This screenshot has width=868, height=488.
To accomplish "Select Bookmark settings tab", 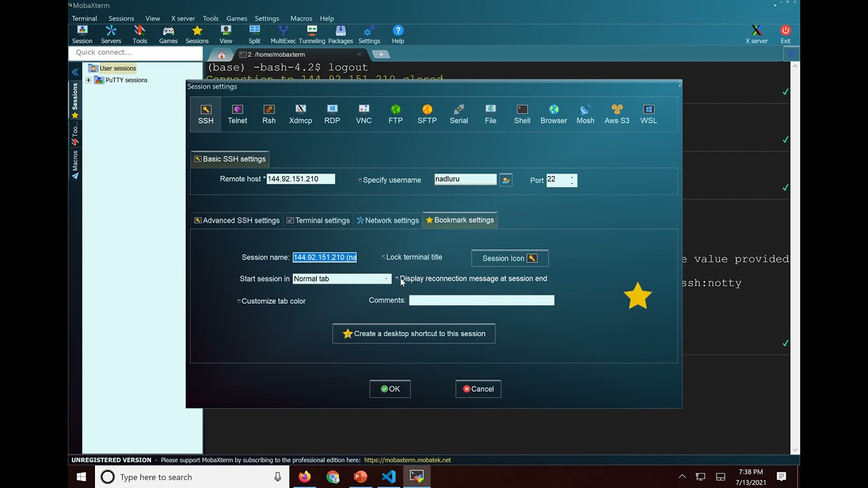I will pos(460,220).
